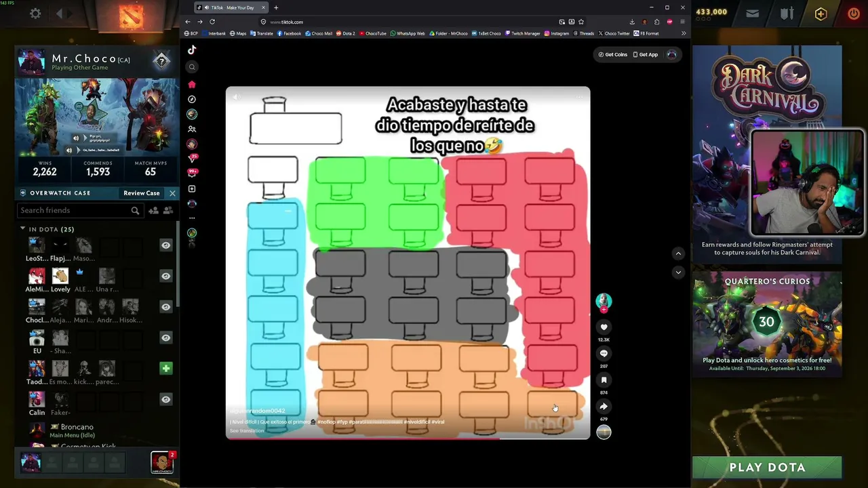This screenshot has width=868, height=488.
Task: Join Taod... party with green plus
Action: pyautogui.click(x=165, y=369)
